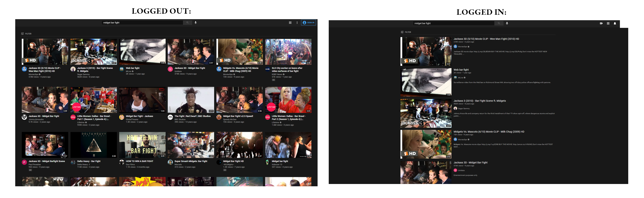Click 'Little Women: Dallas - Bar Brawl - Part 1' title

[94, 118]
